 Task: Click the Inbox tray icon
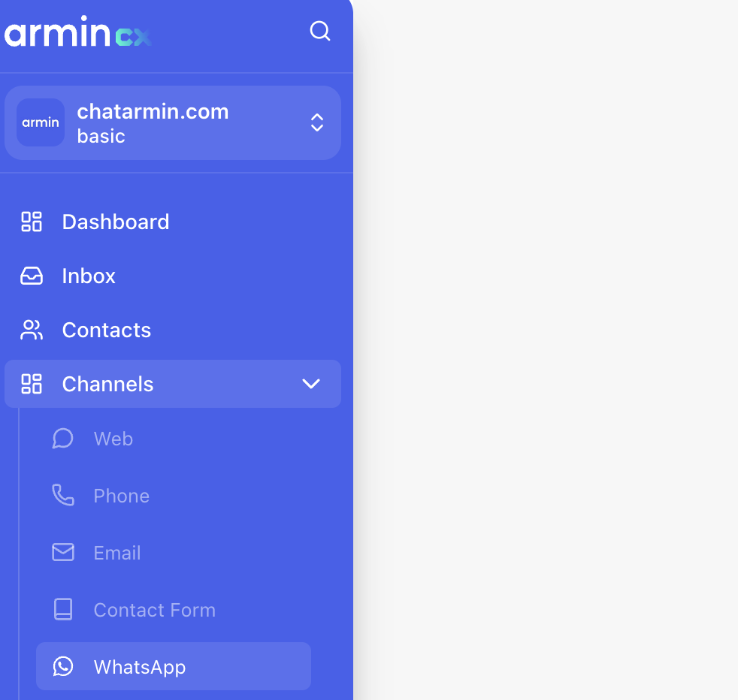point(32,276)
